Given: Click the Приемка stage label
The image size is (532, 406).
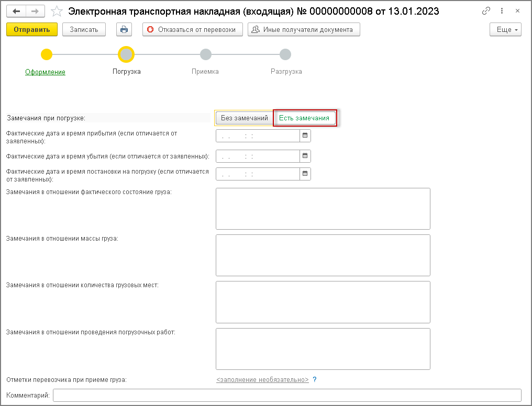Looking at the screenshot, I should point(205,72).
